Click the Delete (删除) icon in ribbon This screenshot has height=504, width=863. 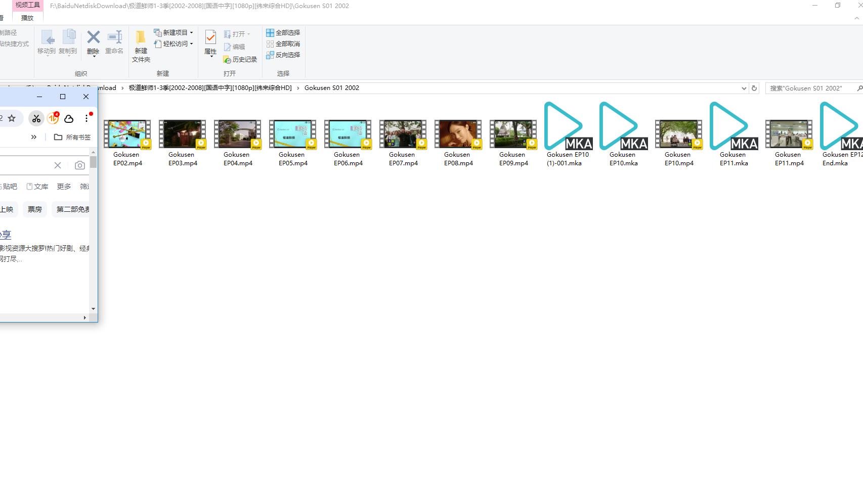click(x=93, y=42)
